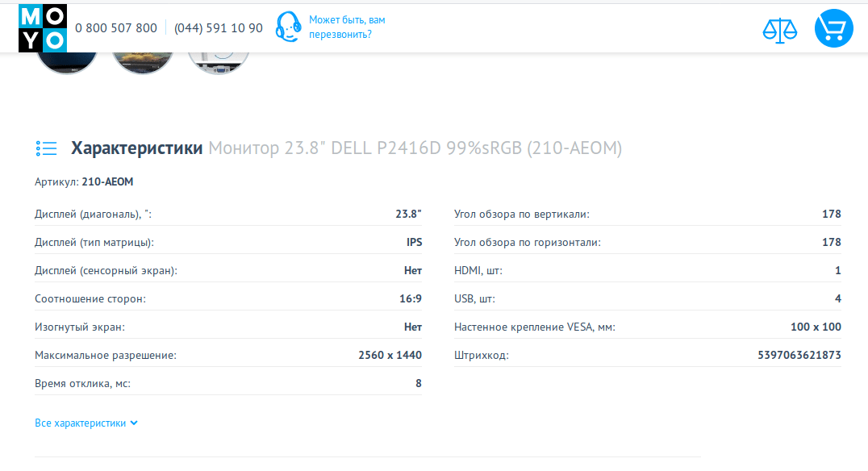
Task: Click phone number (044) 591 10 90
Action: 219,28
